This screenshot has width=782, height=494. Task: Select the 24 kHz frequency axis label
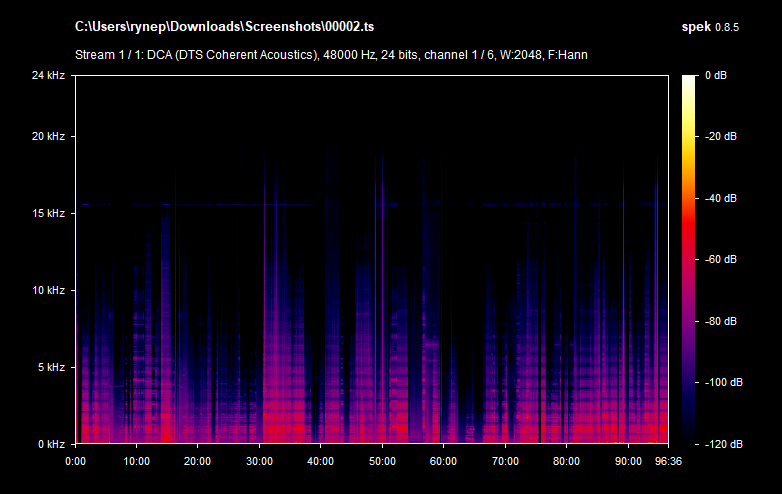click(x=47, y=75)
